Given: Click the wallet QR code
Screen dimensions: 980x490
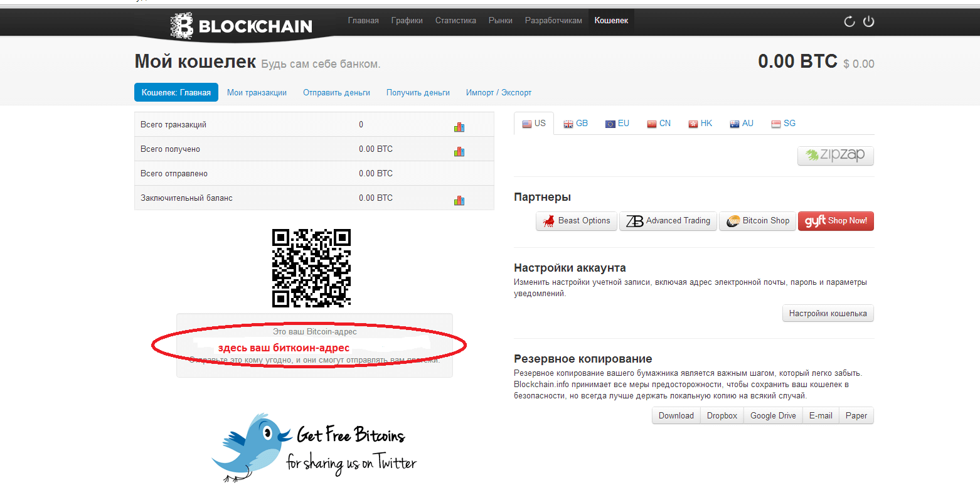Looking at the screenshot, I should [x=311, y=268].
